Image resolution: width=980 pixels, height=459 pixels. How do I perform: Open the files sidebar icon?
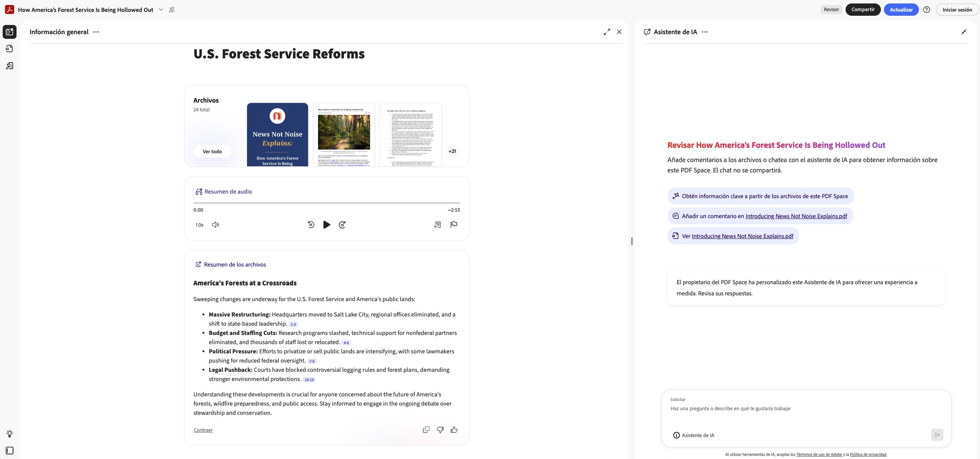coord(10,49)
